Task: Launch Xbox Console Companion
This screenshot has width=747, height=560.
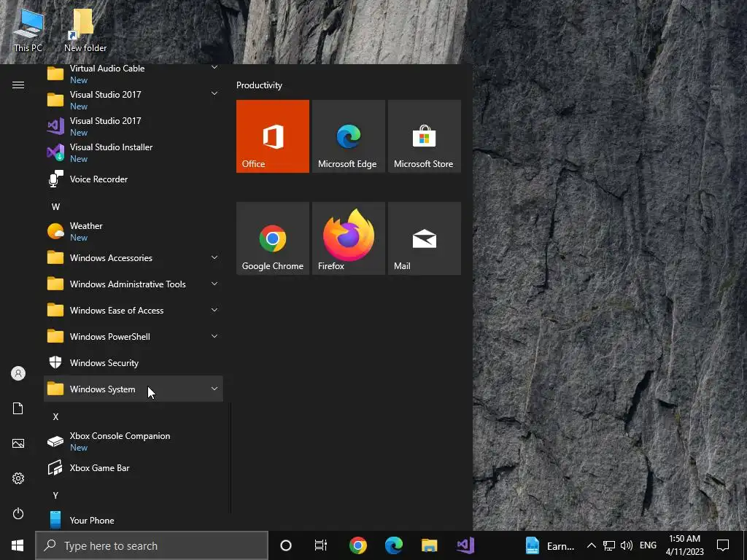Action: coord(133,441)
